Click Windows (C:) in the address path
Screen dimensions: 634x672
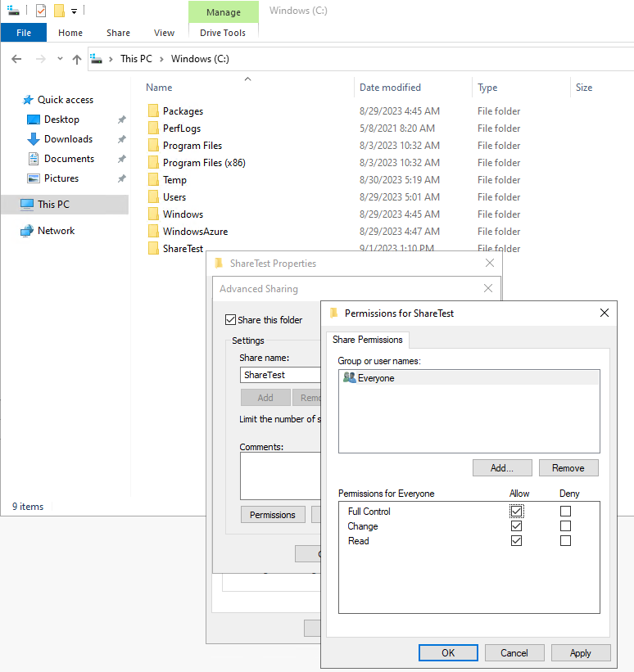coord(200,59)
